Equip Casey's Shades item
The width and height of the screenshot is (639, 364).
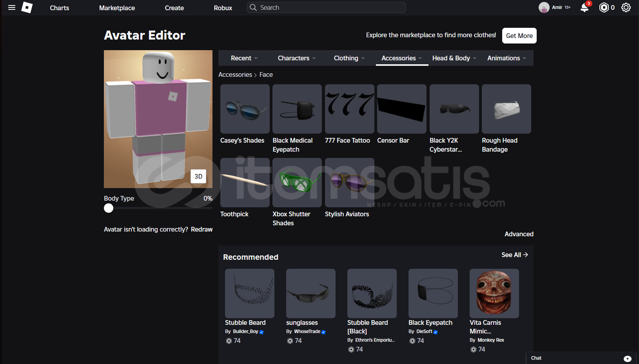(x=245, y=109)
